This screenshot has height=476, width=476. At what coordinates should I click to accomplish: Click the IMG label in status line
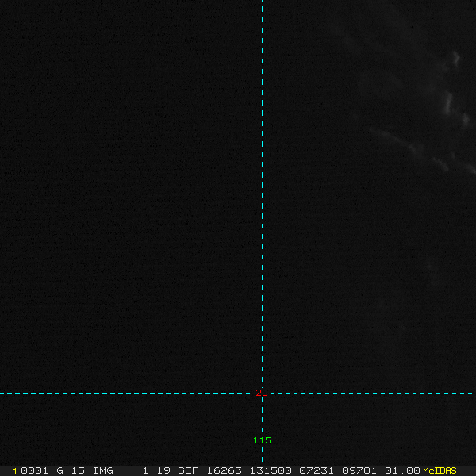pyautogui.click(x=102, y=470)
